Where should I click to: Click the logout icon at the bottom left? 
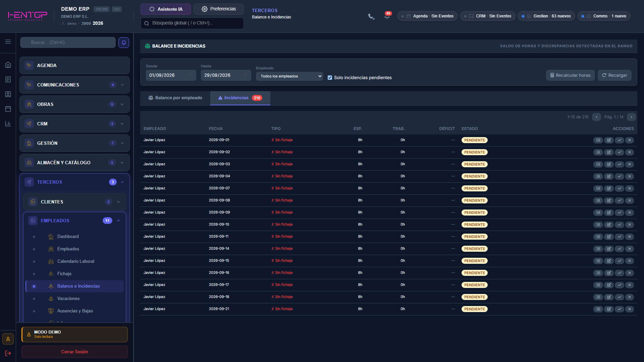[x=8, y=353]
